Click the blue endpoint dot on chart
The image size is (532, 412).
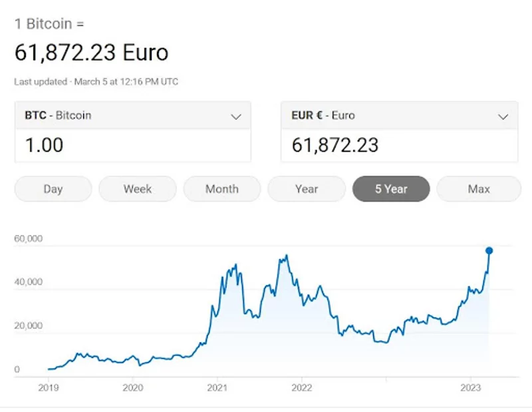point(489,251)
